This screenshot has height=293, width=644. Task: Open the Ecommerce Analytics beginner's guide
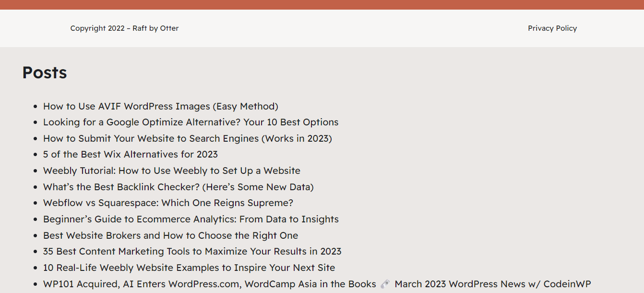click(191, 219)
